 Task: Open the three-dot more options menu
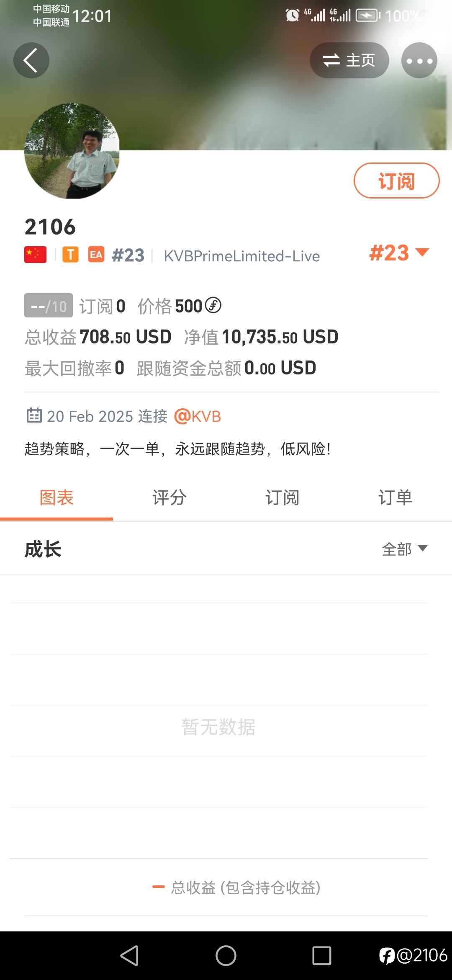(419, 60)
